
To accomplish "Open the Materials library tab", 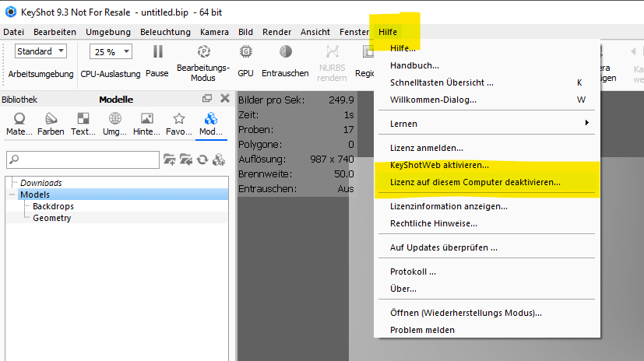I will pos(19,124).
